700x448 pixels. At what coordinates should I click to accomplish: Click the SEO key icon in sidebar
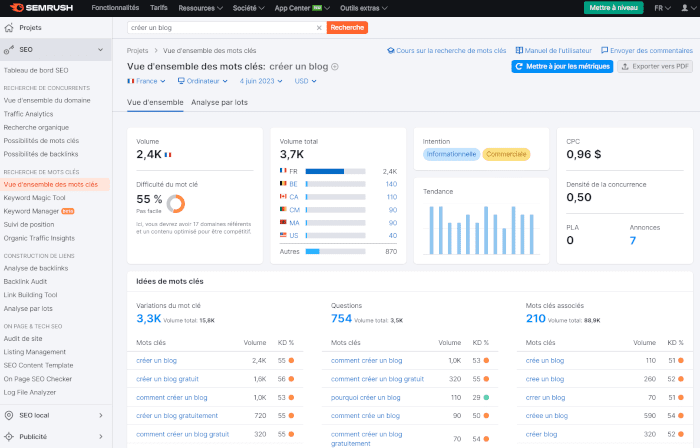8,50
